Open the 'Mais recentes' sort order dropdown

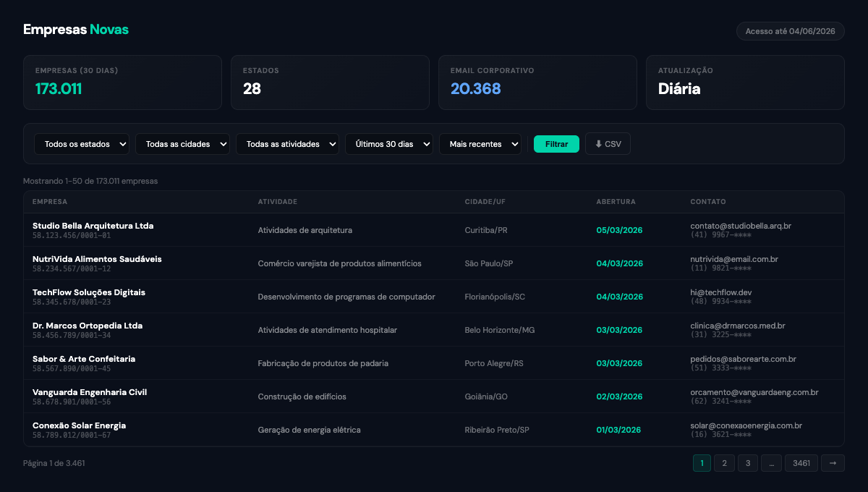pyautogui.click(x=480, y=143)
